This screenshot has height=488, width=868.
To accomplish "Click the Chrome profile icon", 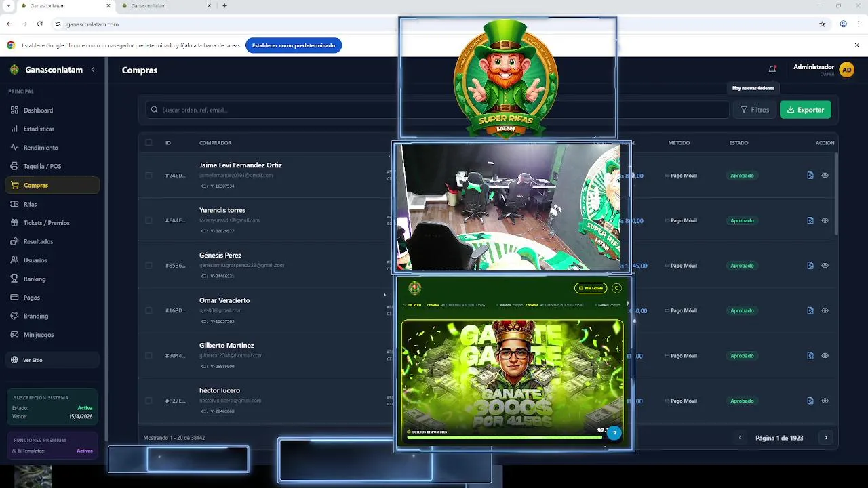I will click(843, 24).
